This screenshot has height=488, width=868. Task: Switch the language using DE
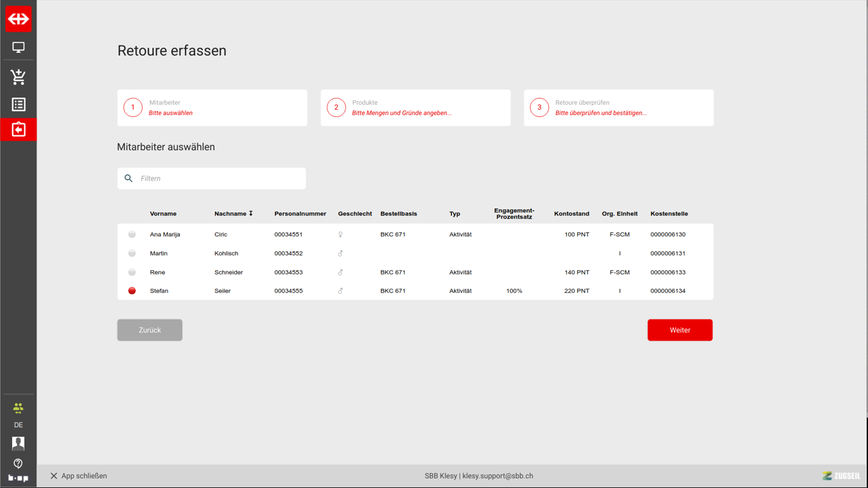[x=18, y=425]
